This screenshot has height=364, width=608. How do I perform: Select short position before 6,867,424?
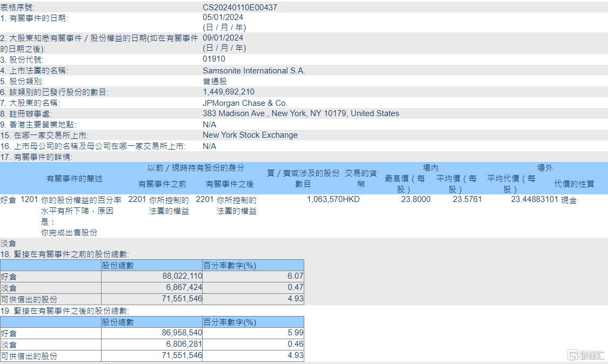point(184,288)
